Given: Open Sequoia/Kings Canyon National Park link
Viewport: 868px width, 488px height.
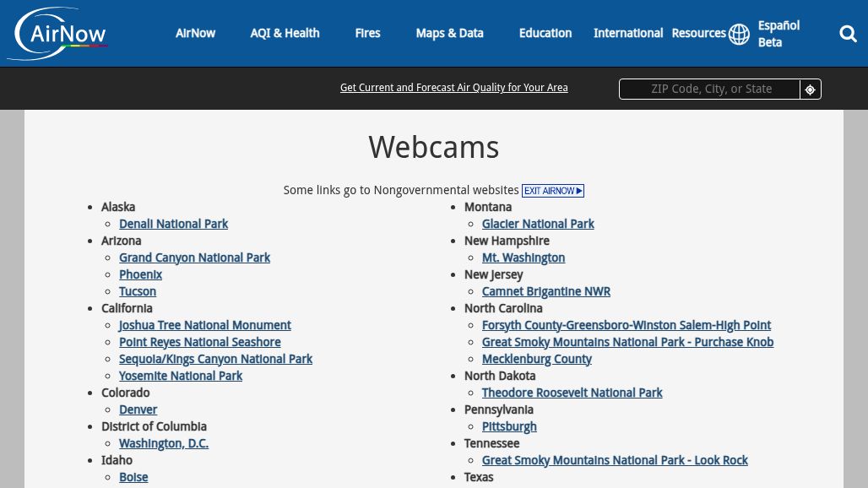Looking at the screenshot, I should (x=215, y=359).
